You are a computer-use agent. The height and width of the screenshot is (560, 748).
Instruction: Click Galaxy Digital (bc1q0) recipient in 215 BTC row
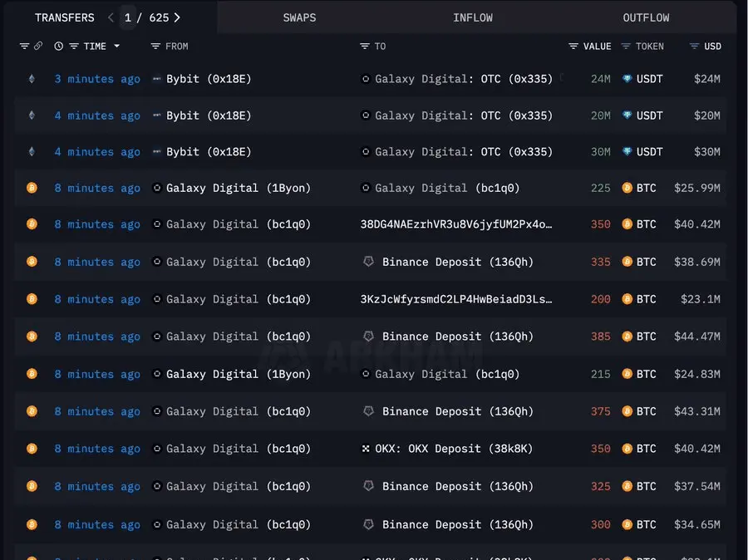[x=447, y=374]
